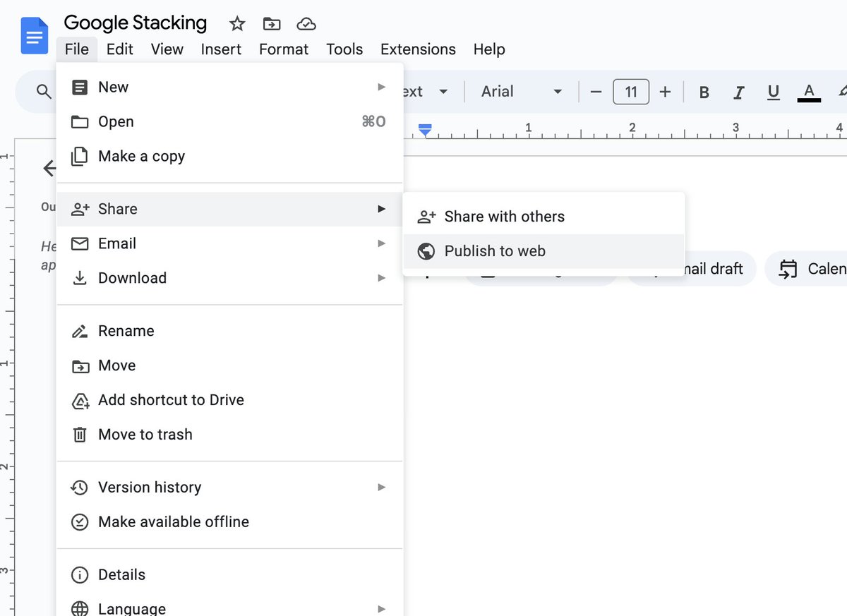Expand the Version history submenu arrow
Image resolution: width=847 pixels, height=616 pixels.
[x=381, y=487]
